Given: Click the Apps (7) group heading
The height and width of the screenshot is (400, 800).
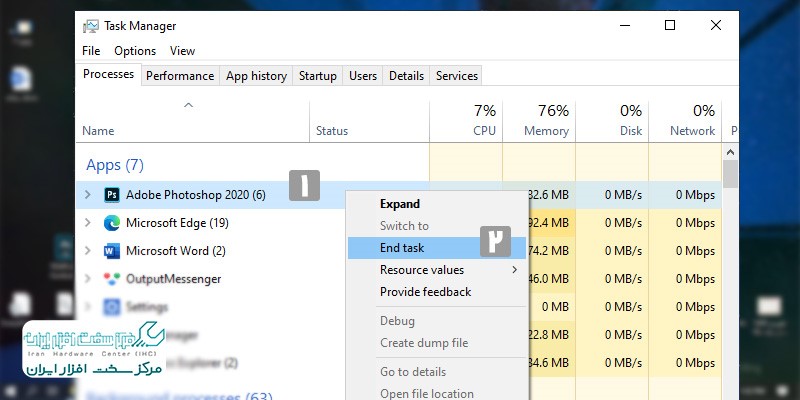Looking at the screenshot, I should pyautogui.click(x=115, y=165).
